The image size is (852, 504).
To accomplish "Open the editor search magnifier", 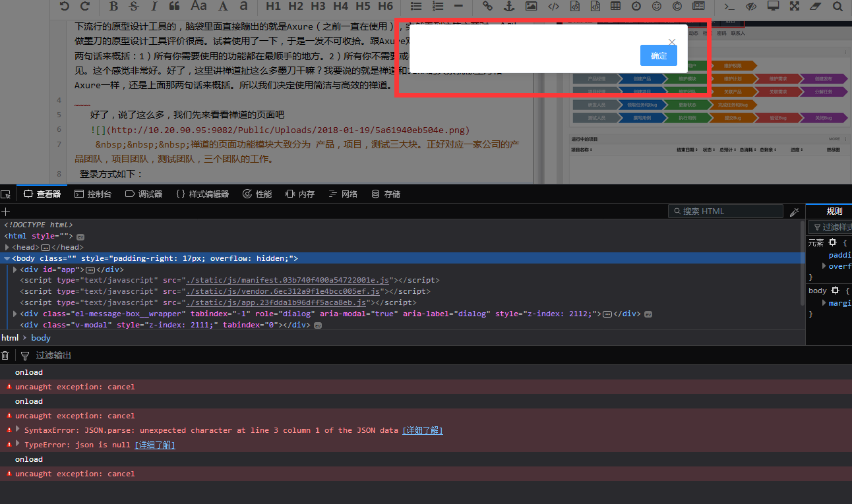I will pyautogui.click(x=837, y=7).
